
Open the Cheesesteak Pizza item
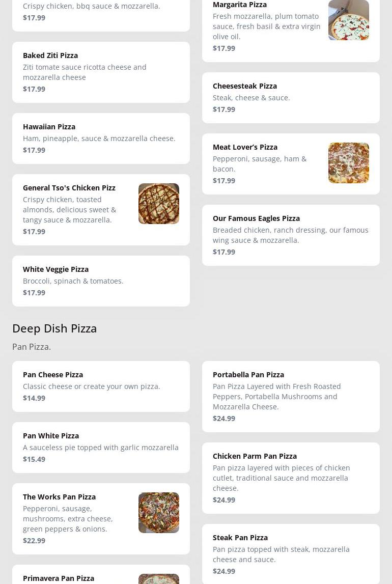(291, 97)
